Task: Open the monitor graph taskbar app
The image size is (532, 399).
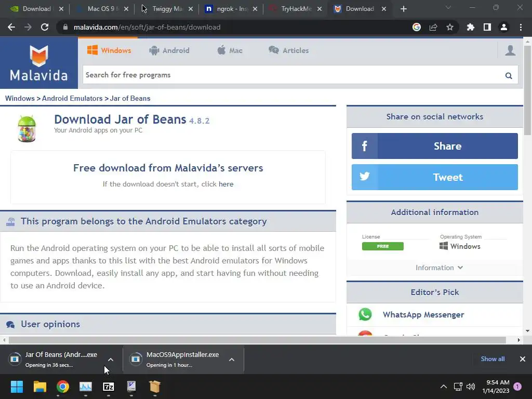Action: (86, 387)
